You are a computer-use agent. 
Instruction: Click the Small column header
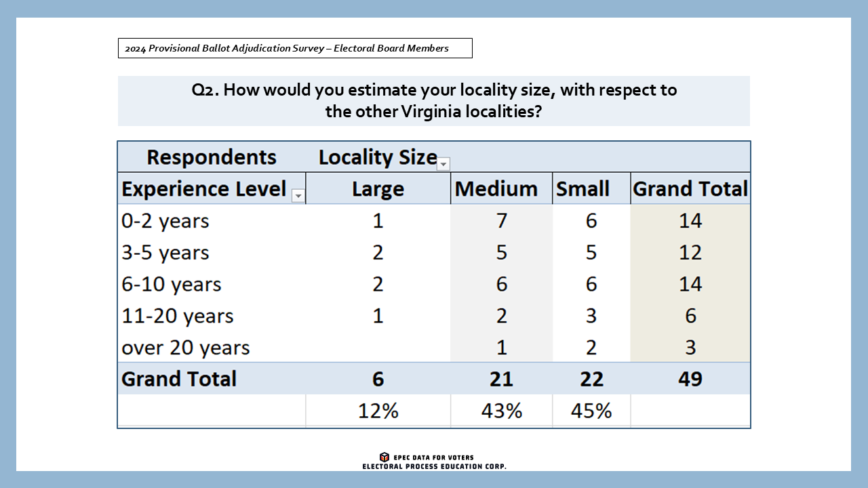point(591,188)
